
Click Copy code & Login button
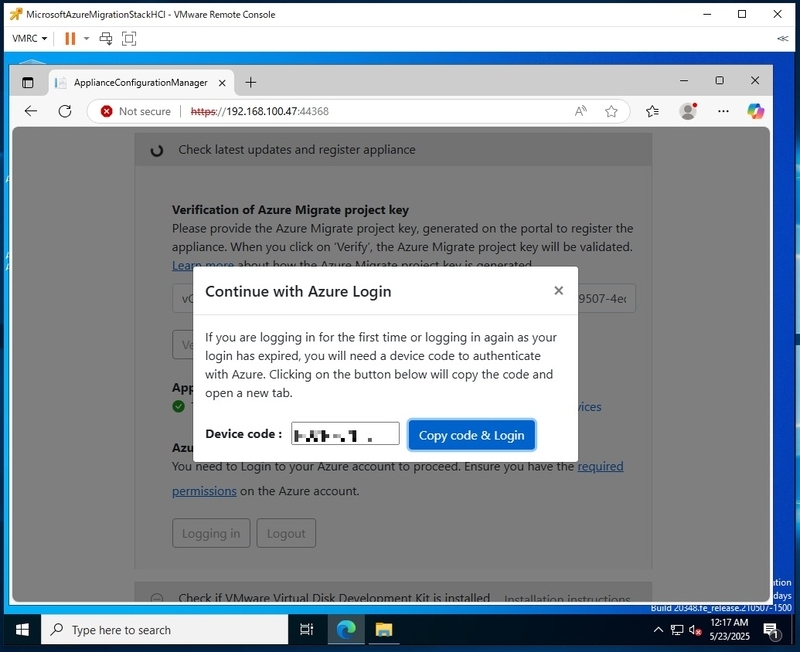(x=471, y=435)
